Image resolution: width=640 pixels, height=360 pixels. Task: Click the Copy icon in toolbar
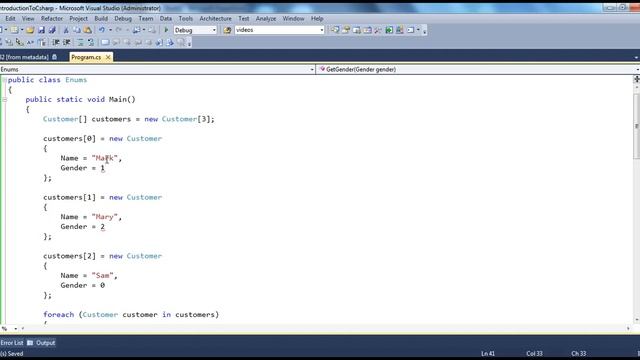pyautogui.click(x=77, y=30)
